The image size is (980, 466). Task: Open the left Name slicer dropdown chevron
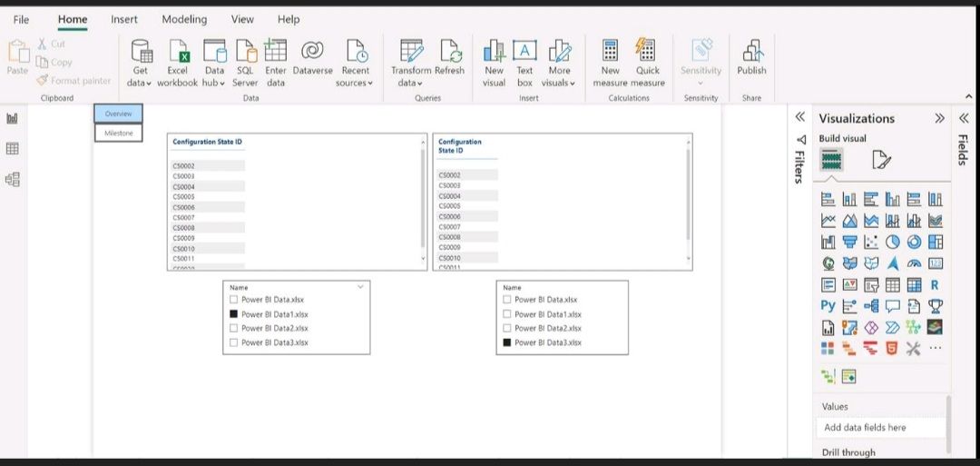pyautogui.click(x=360, y=286)
